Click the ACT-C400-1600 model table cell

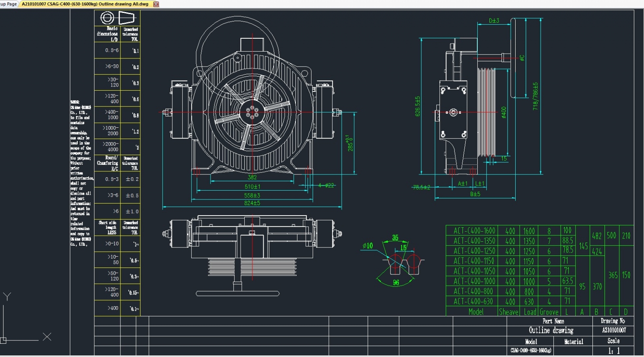(x=474, y=231)
